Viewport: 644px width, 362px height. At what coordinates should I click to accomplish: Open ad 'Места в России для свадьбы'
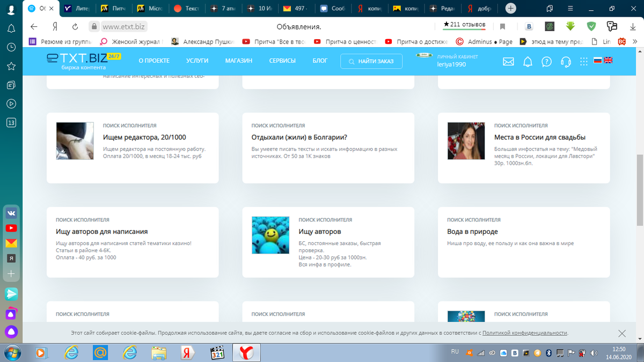point(540,137)
